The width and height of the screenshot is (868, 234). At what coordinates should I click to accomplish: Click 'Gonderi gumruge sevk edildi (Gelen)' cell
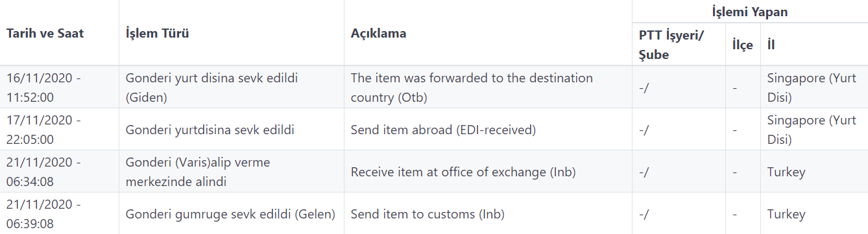[x=231, y=214]
